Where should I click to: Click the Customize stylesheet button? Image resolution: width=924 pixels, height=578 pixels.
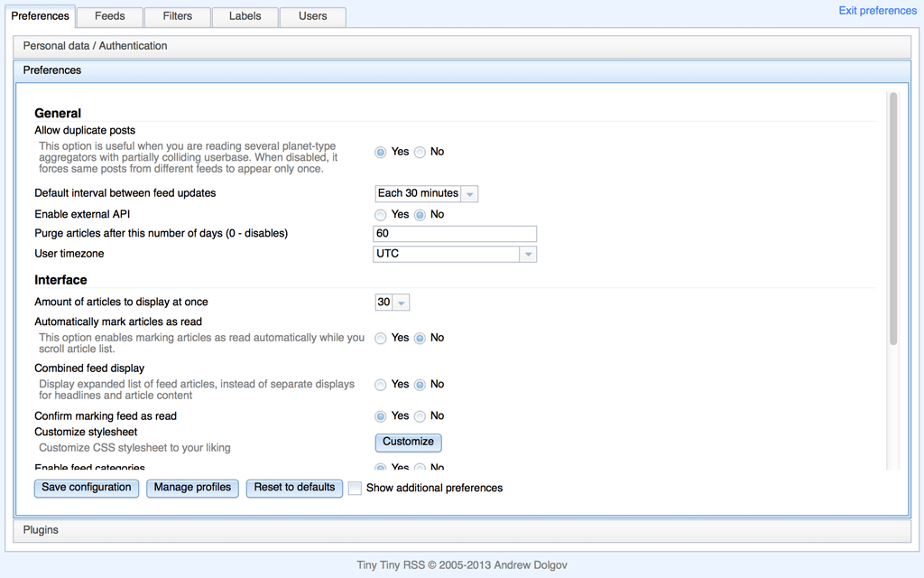coord(408,443)
